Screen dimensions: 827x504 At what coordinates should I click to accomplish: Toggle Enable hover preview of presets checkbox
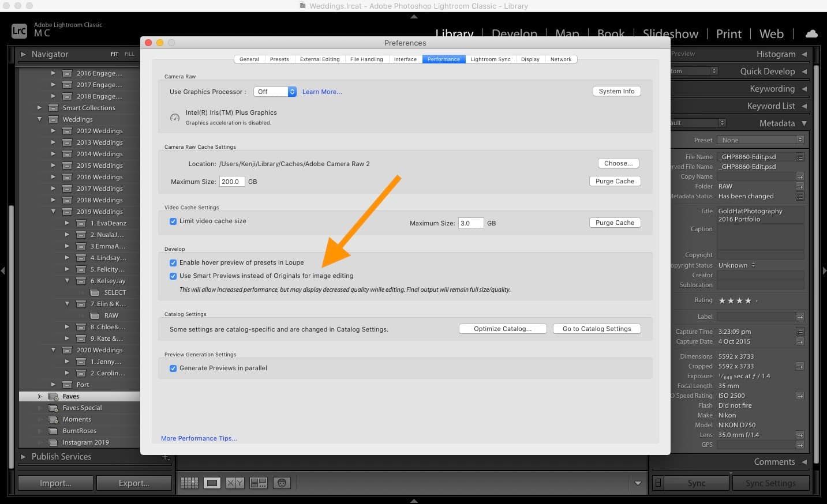tap(173, 262)
